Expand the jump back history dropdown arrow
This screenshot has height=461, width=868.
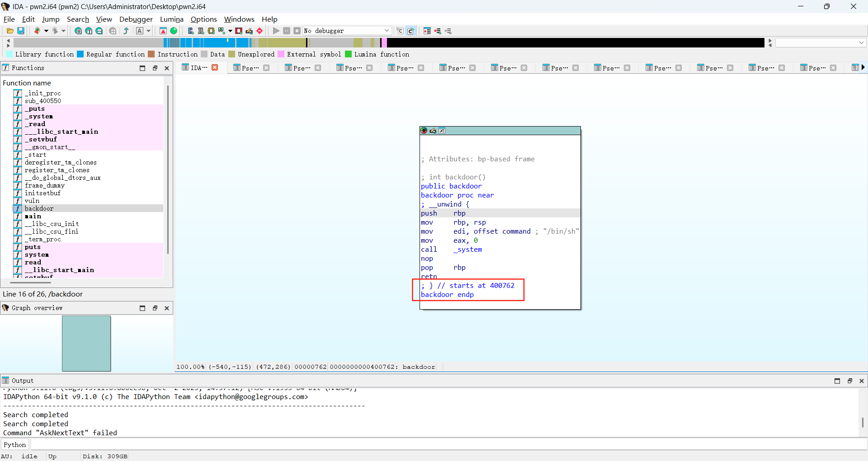(x=46, y=31)
